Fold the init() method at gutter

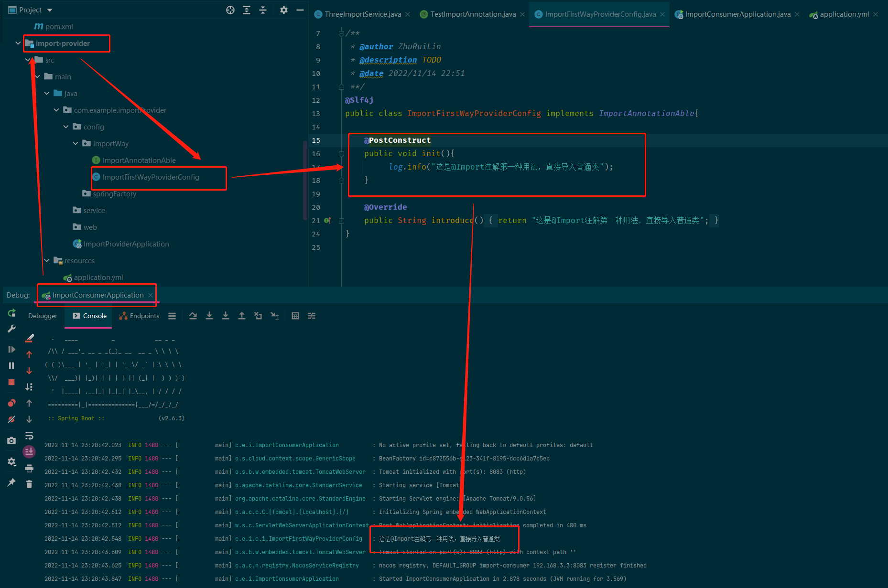point(341,154)
